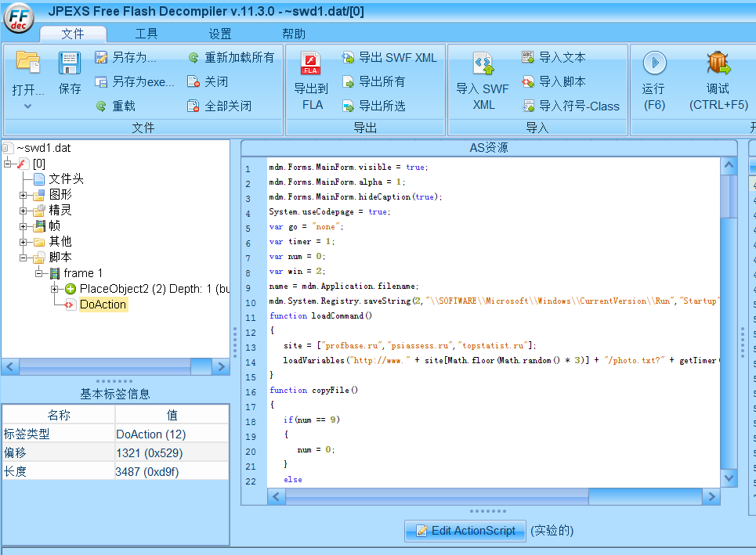756x555 pixels.
Task: Click the 名称 column header
Action: point(59,415)
